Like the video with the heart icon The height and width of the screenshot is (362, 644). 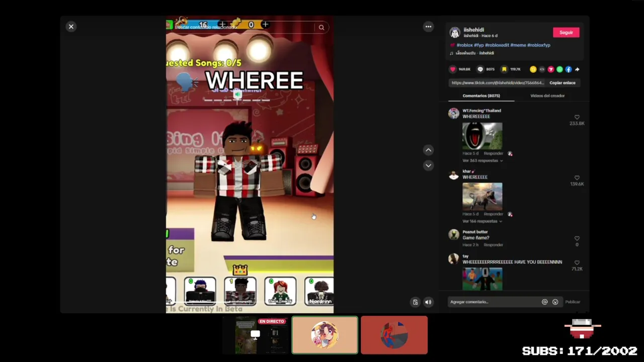point(453,69)
